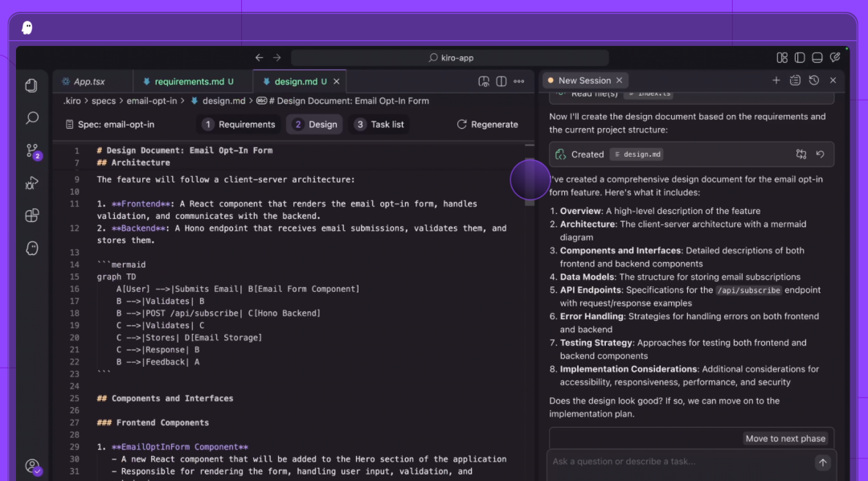The image size is (868, 481).
Task: Click 'Data Models' item in chat list
Action: 587,277
